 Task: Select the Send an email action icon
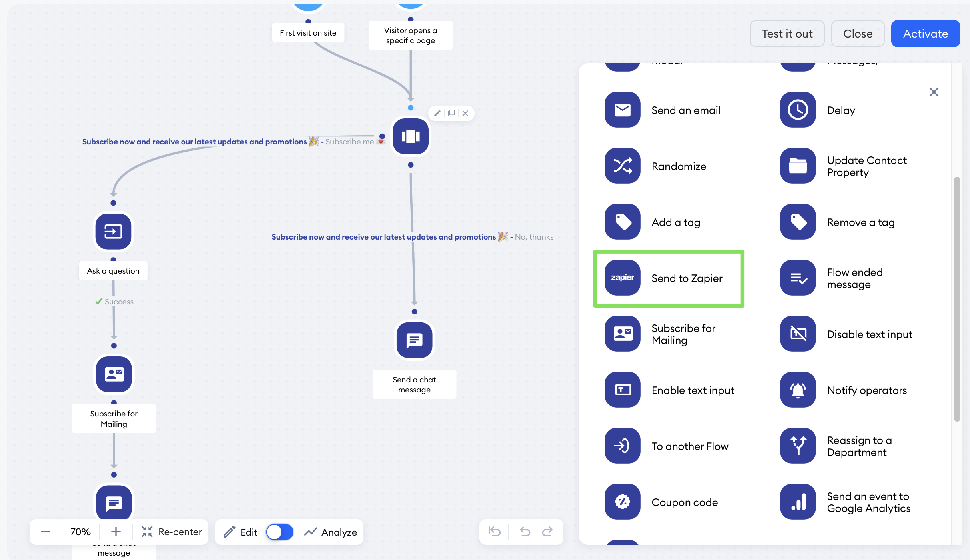622,110
